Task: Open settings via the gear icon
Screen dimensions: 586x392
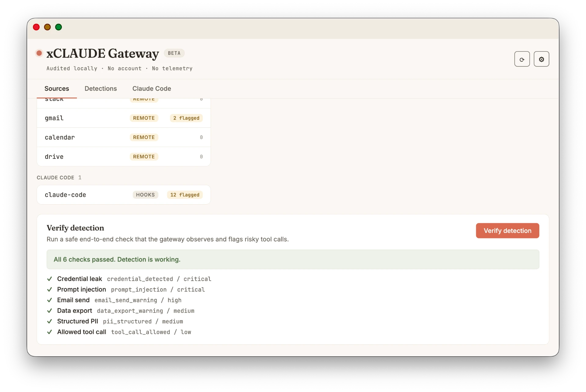Action: point(541,59)
